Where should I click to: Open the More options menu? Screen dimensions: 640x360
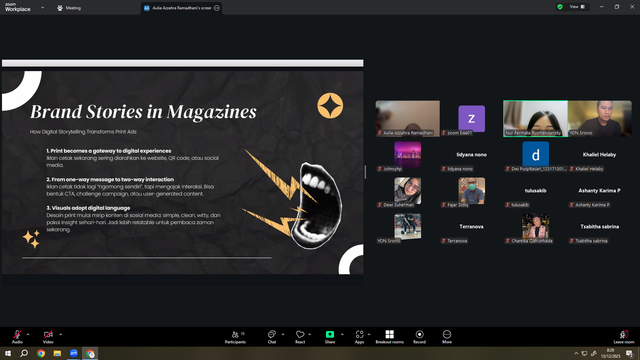(x=447, y=337)
